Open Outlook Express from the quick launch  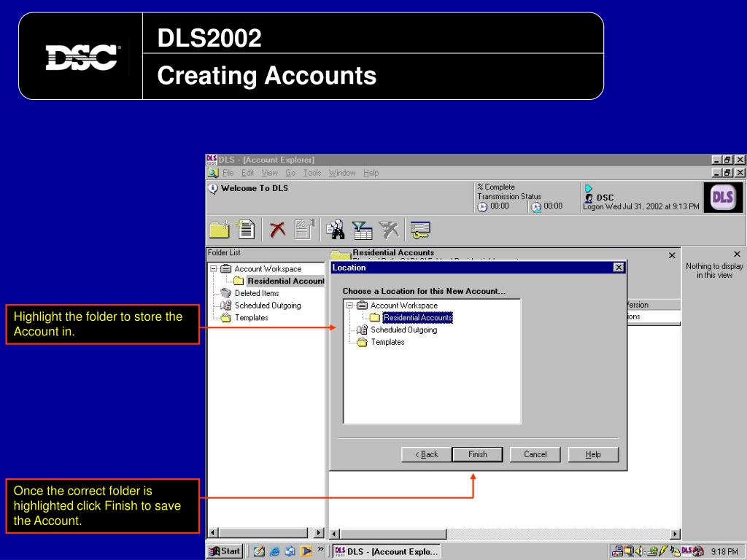(x=290, y=551)
